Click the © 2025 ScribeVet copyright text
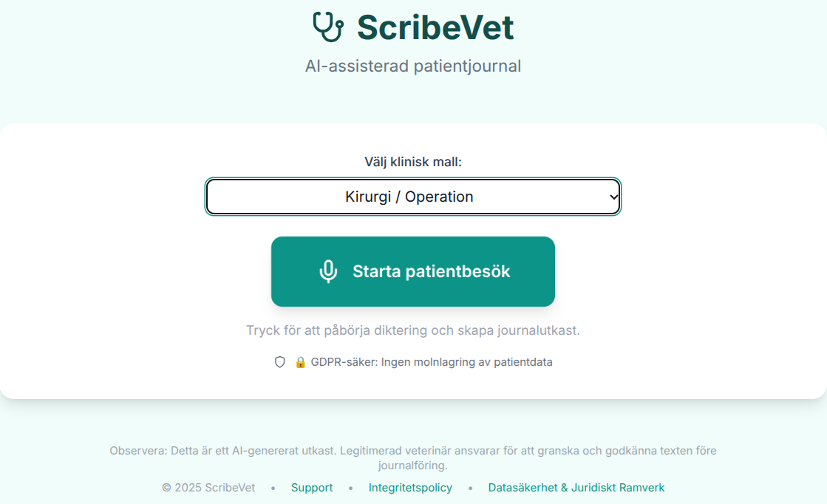This screenshot has width=827, height=504. coord(208,488)
